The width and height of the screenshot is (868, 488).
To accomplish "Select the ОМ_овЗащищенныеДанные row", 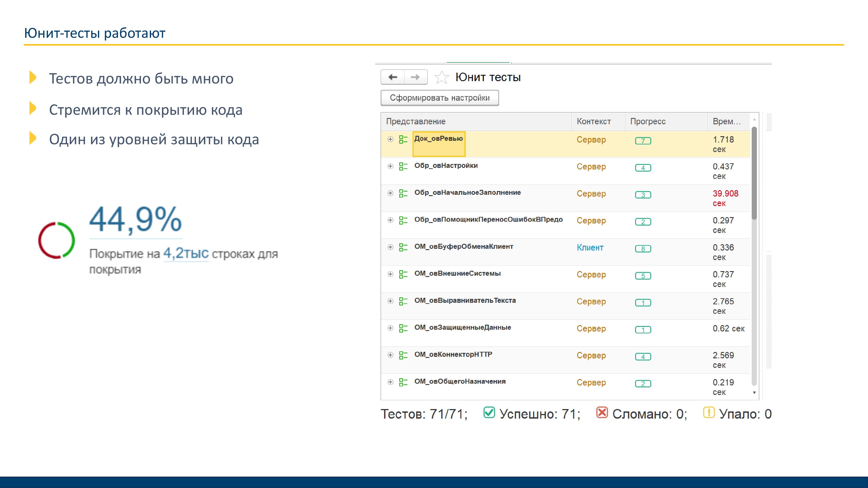I will [462, 328].
